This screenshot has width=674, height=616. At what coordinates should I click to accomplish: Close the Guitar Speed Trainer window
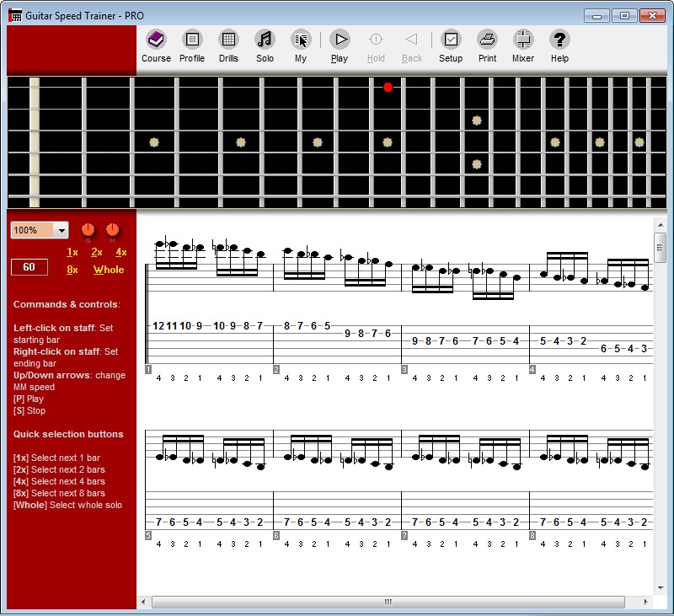(x=652, y=16)
